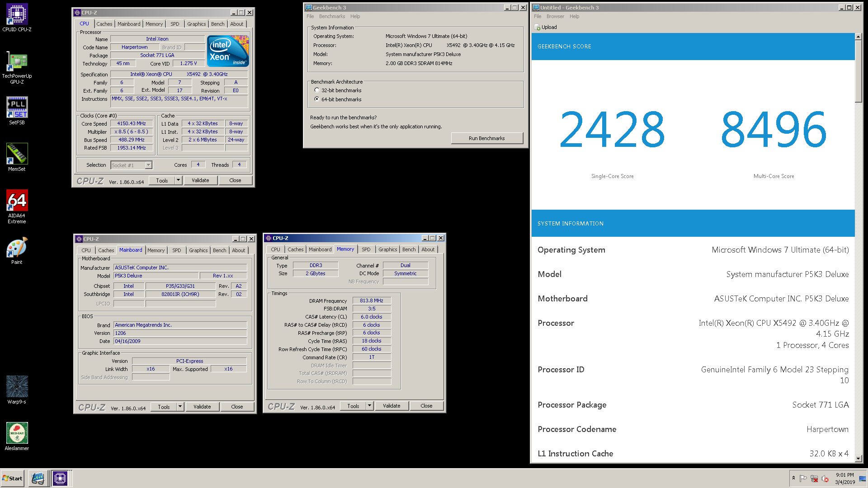
Task: Click the single-core score 2428
Action: (x=612, y=130)
